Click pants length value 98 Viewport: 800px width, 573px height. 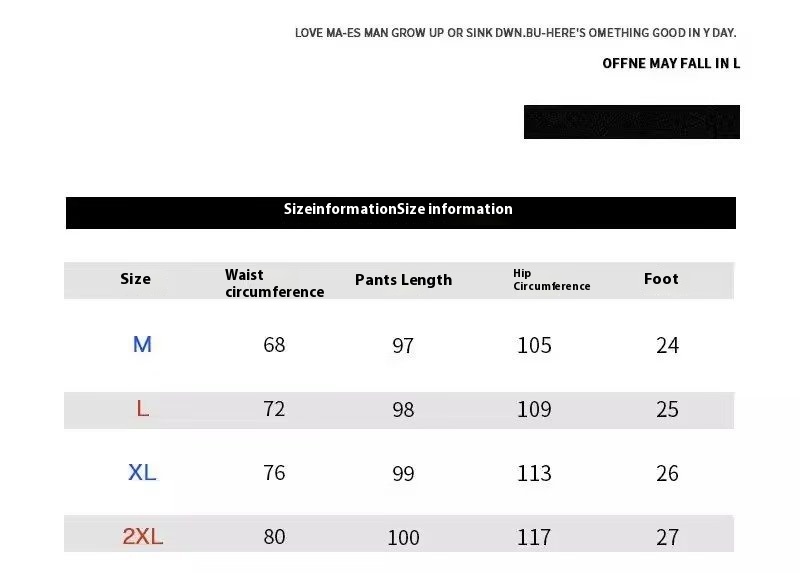(403, 410)
